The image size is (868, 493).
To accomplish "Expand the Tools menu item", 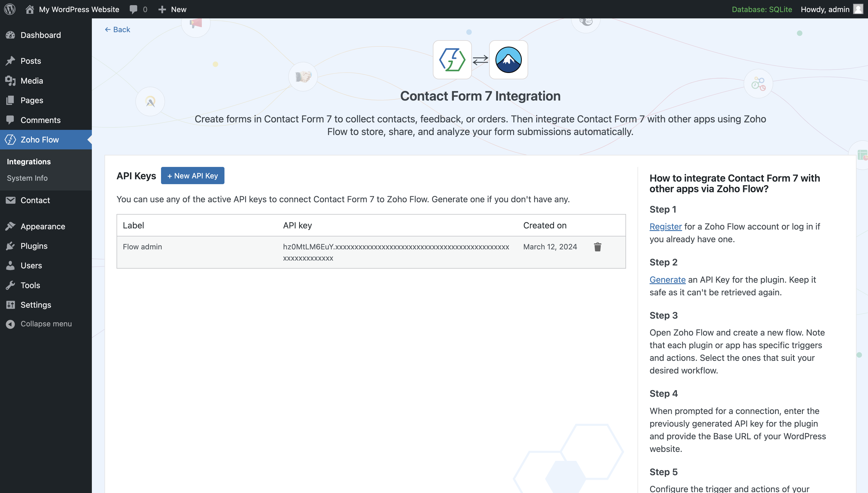I will tap(30, 285).
